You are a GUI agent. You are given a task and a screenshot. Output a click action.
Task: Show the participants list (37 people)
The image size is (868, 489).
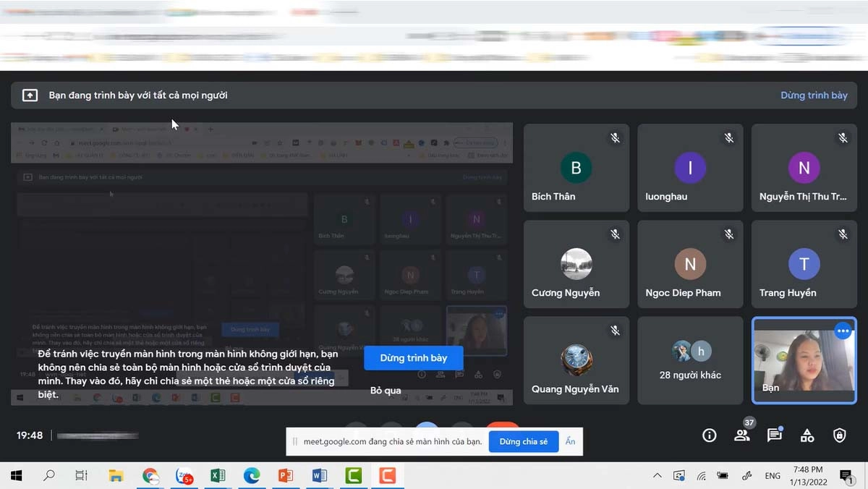[742, 435]
